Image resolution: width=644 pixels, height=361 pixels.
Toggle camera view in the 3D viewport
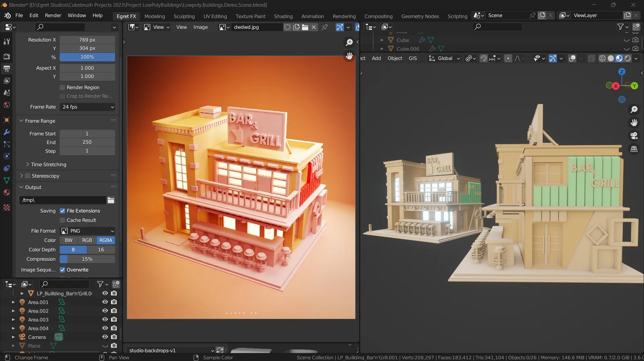click(x=634, y=136)
